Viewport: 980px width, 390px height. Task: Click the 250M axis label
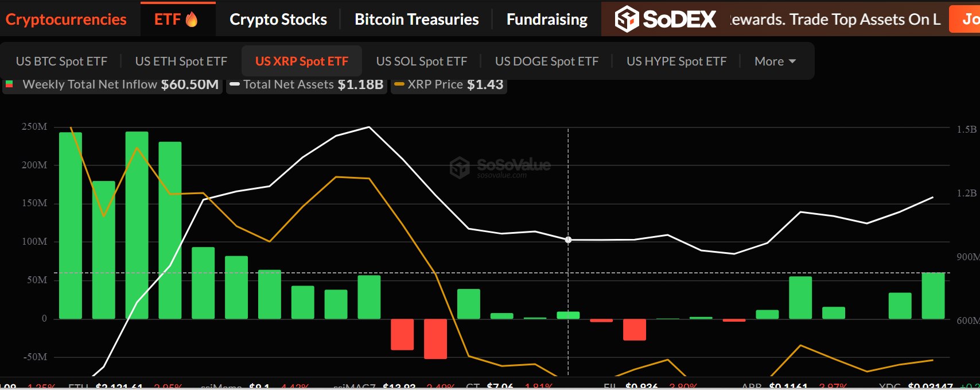point(34,126)
